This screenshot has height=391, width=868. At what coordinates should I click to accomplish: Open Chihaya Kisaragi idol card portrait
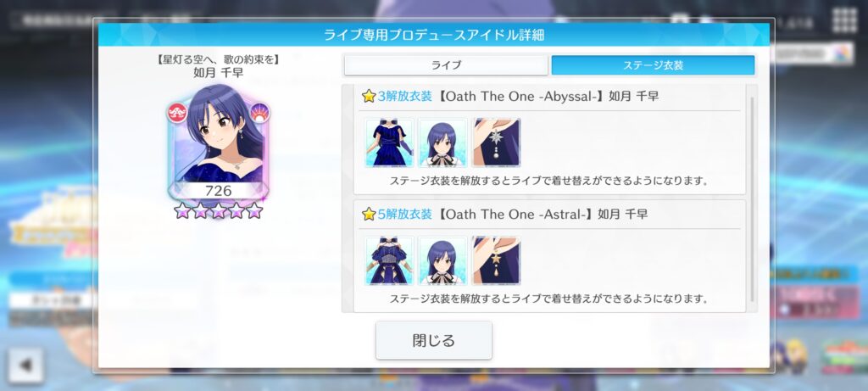(218, 142)
